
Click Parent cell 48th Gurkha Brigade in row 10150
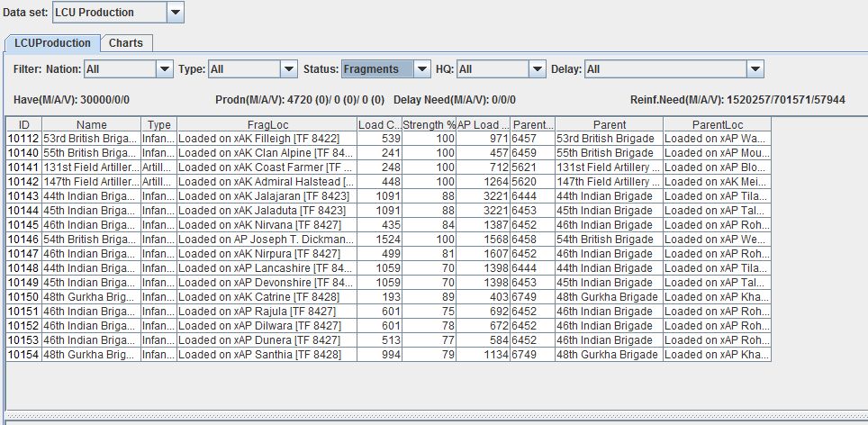[609, 296]
